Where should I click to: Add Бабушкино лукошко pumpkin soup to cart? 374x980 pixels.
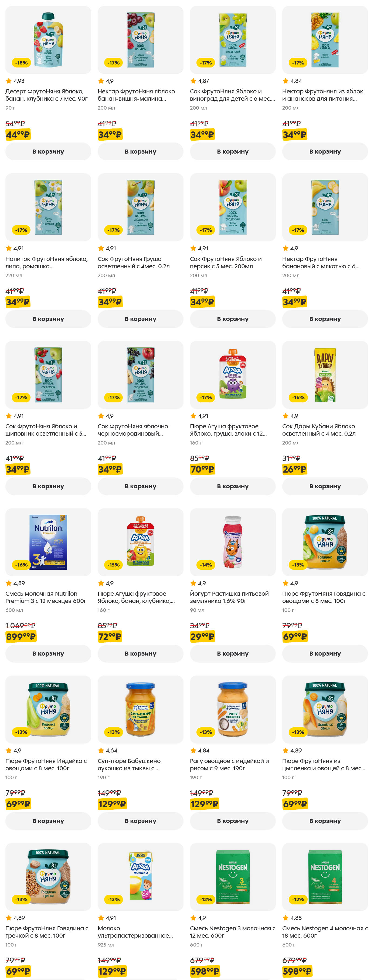(140, 820)
